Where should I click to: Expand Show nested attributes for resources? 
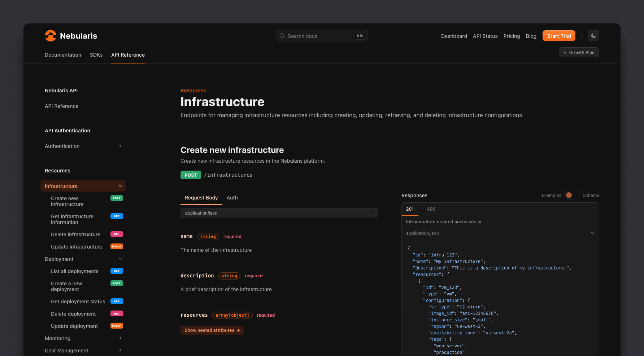click(212, 330)
